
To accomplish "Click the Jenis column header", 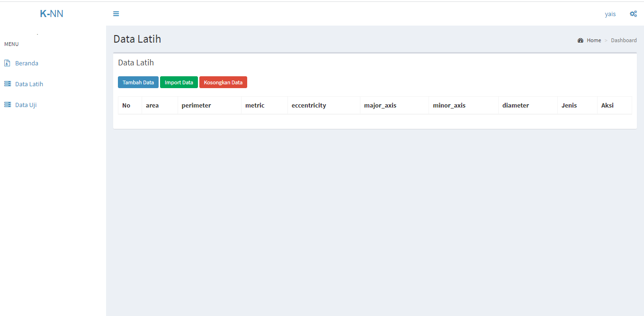I will coord(569,105).
